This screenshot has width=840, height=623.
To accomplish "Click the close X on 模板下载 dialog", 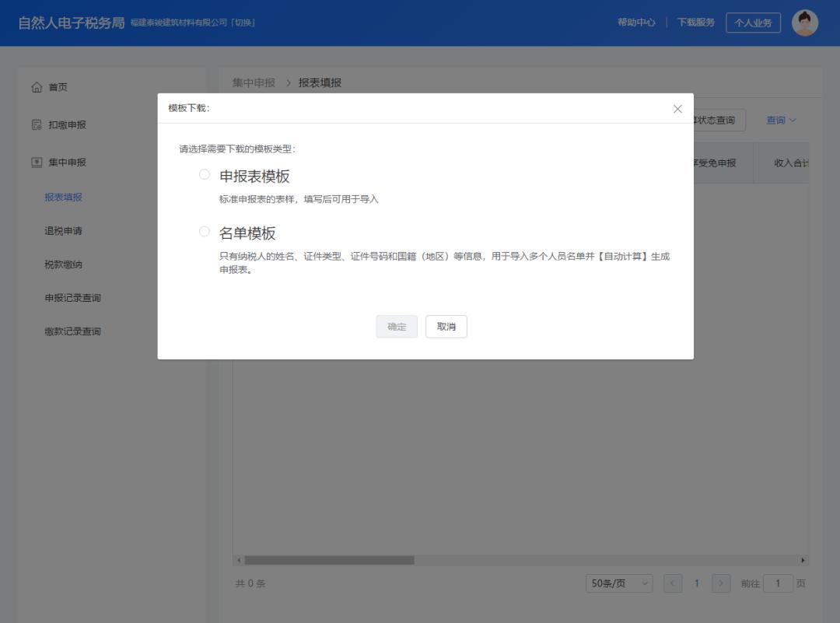I will coord(677,109).
